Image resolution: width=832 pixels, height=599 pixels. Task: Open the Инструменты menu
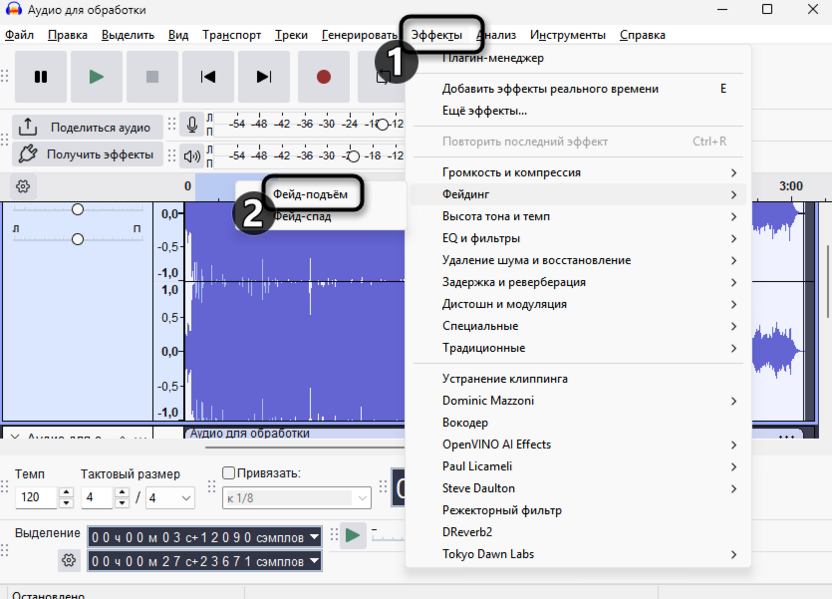coord(568,35)
